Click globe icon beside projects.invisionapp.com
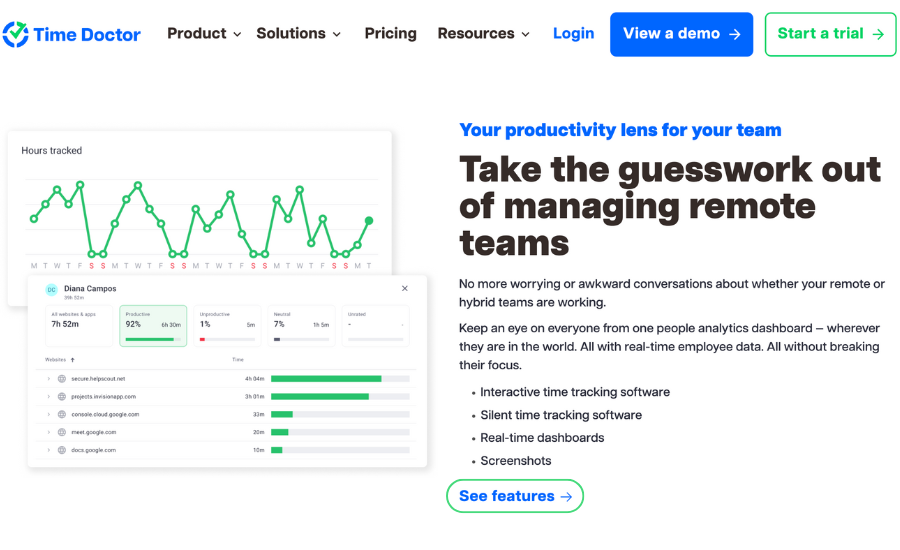Image resolution: width=900 pixels, height=550 pixels. tap(62, 397)
